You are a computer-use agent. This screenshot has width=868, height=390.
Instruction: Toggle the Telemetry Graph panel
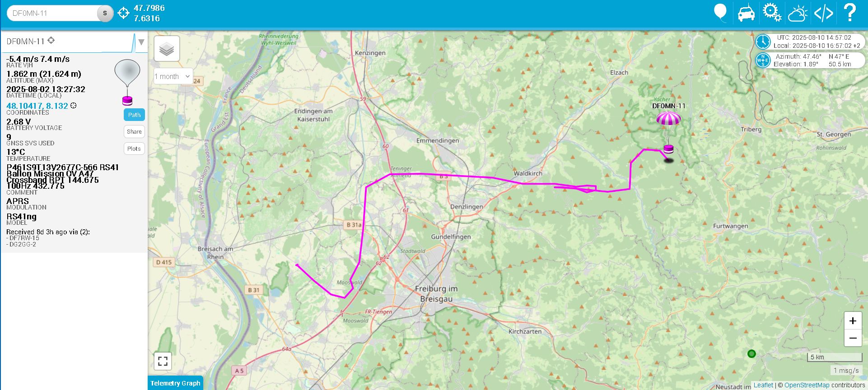coord(175,383)
